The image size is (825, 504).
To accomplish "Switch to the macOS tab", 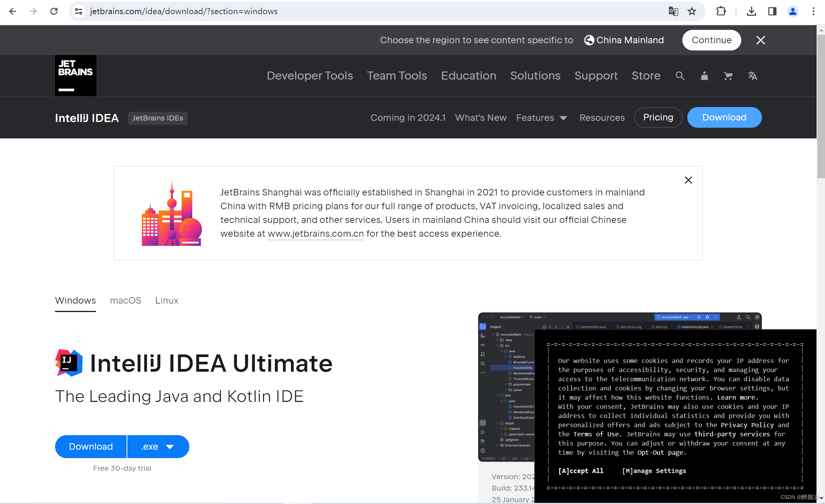I will pos(125,301).
